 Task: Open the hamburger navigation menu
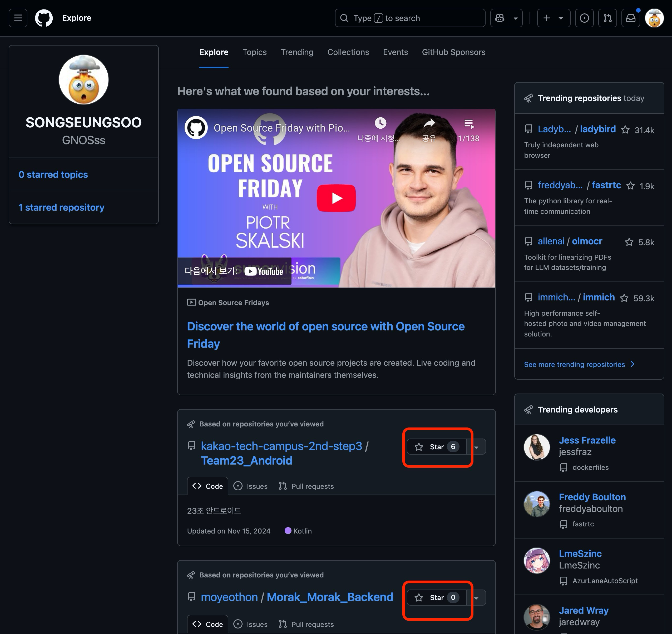tap(18, 18)
